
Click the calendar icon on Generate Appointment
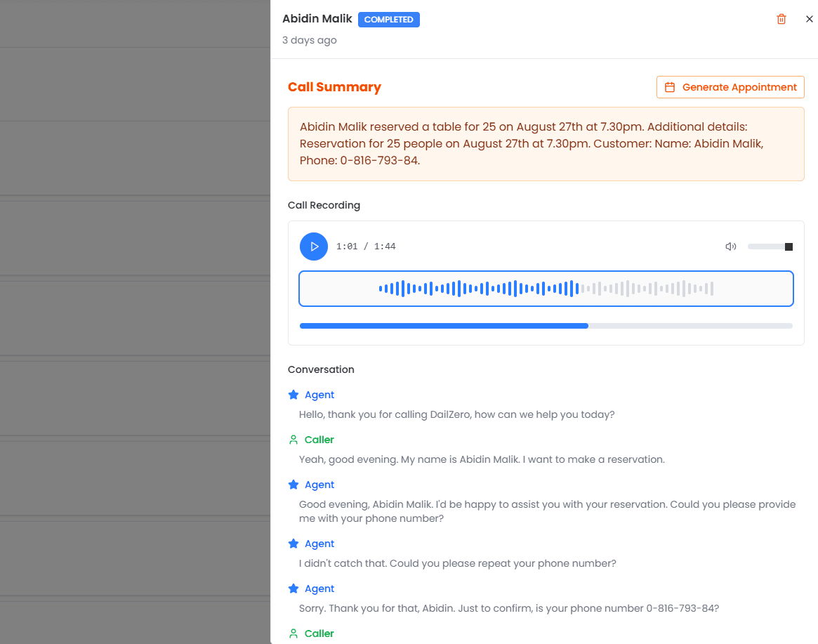(x=670, y=86)
